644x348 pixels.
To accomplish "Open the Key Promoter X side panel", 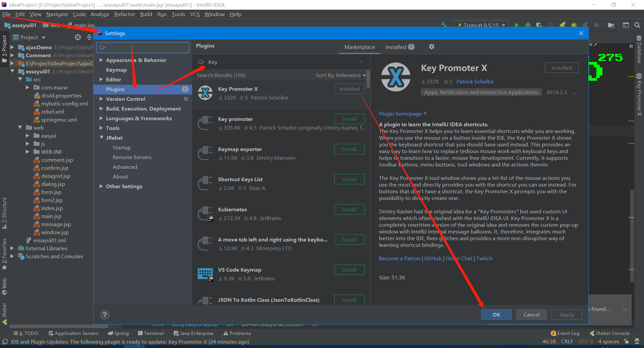I will click(639, 94).
